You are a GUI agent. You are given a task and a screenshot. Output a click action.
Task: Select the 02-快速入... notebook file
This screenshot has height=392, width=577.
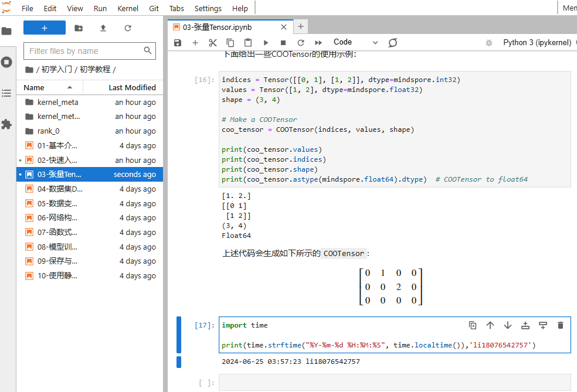90,161
